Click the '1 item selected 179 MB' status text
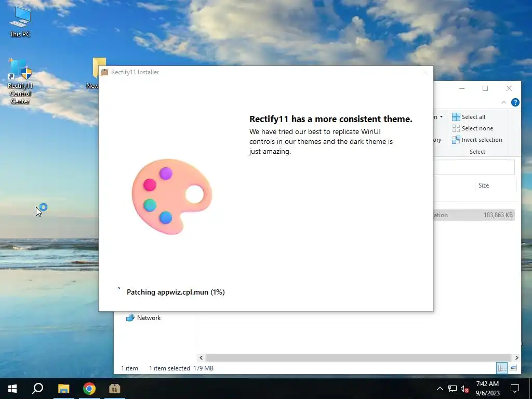Screen dimensions: 532x399 click(181, 368)
